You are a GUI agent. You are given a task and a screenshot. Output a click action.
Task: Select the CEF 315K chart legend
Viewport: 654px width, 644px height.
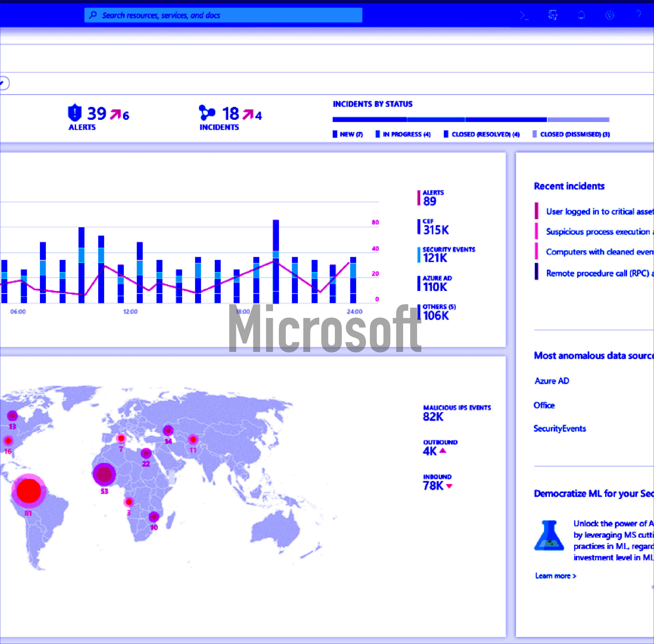click(433, 227)
